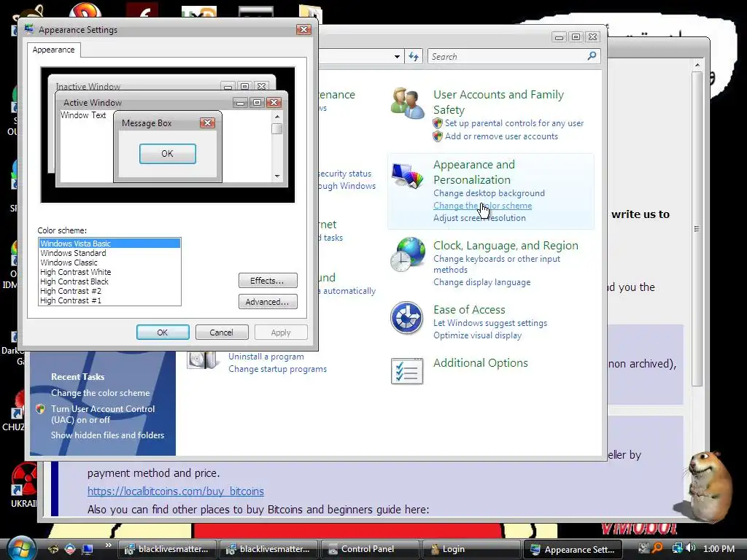This screenshot has height=560, width=747.
Task: Confirm Appearance Settings with OK
Action: coord(163,332)
